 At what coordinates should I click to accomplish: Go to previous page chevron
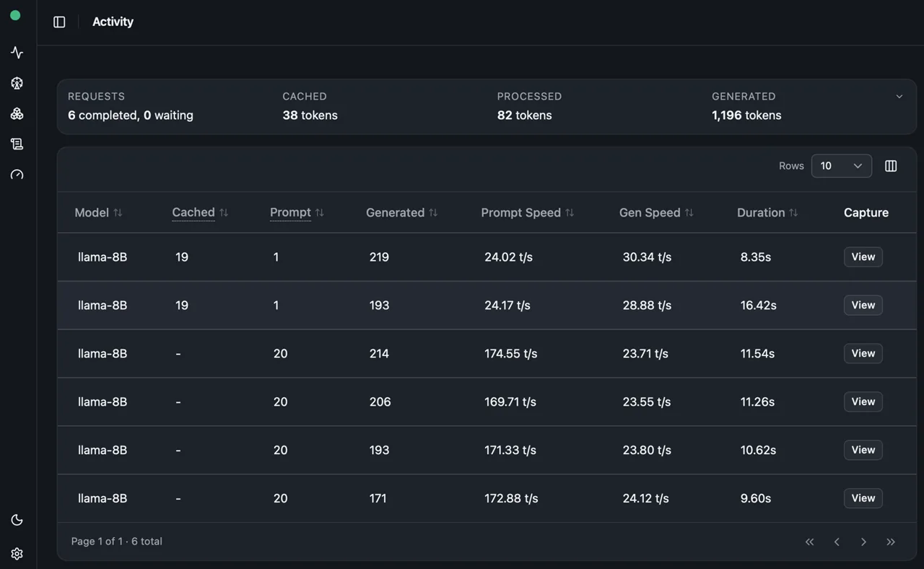837,542
